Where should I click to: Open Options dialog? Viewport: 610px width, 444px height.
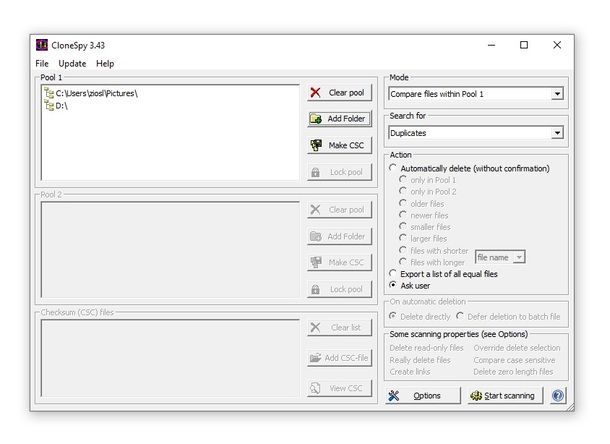(x=423, y=396)
